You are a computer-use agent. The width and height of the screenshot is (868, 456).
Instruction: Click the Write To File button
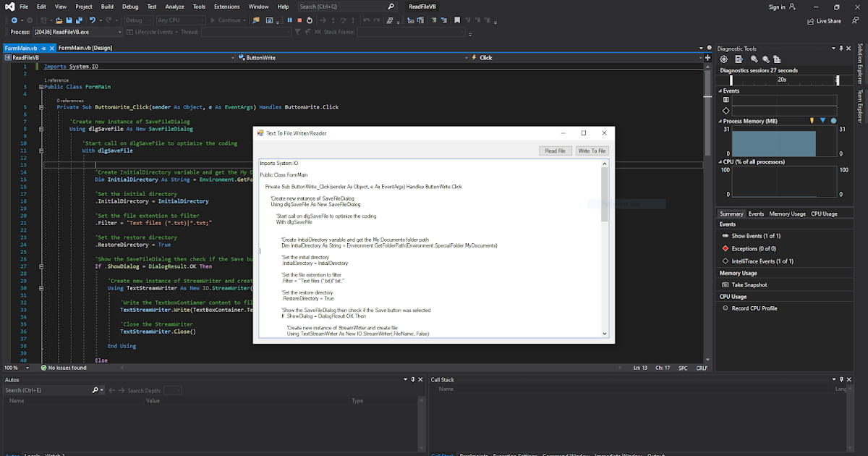pos(592,151)
